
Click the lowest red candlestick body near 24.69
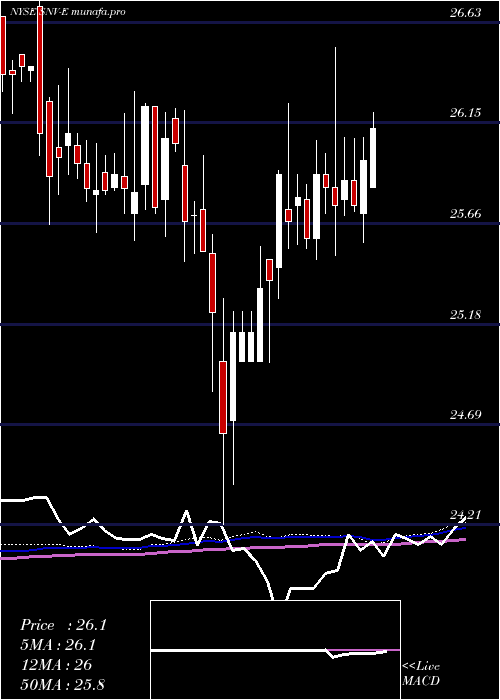coord(223,397)
